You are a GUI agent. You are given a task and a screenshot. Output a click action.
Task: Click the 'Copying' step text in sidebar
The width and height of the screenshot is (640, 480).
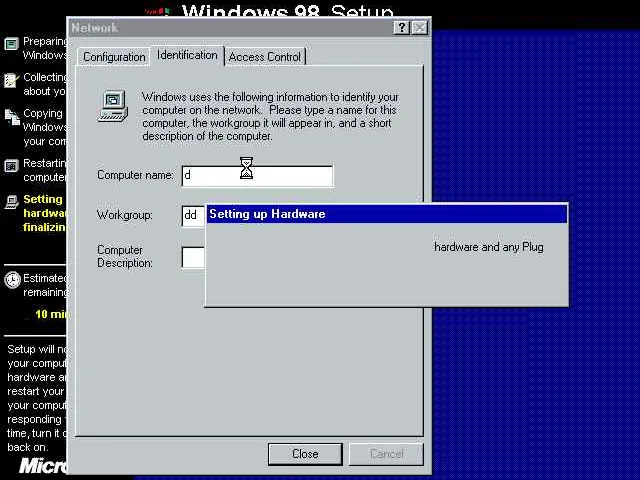coord(43,113)
